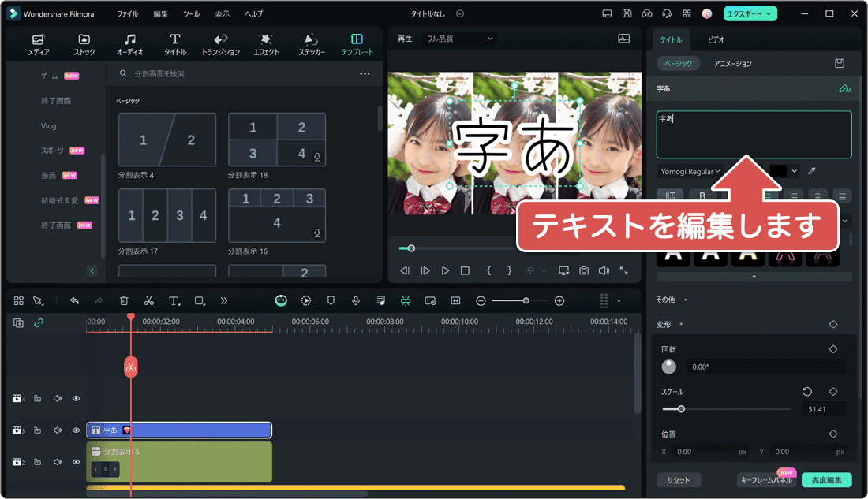Select the split (scissors) tool in the timeline toolbar

(x=148, y=300)
